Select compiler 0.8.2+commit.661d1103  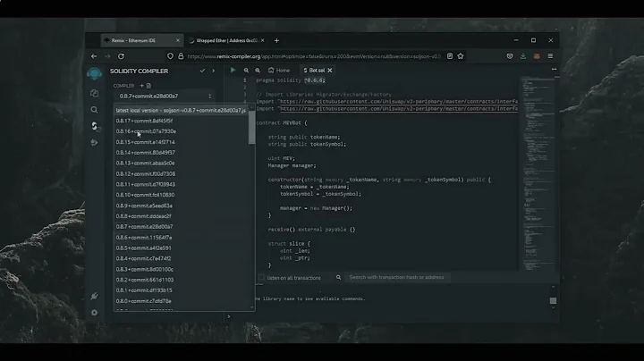pos(181,280)
